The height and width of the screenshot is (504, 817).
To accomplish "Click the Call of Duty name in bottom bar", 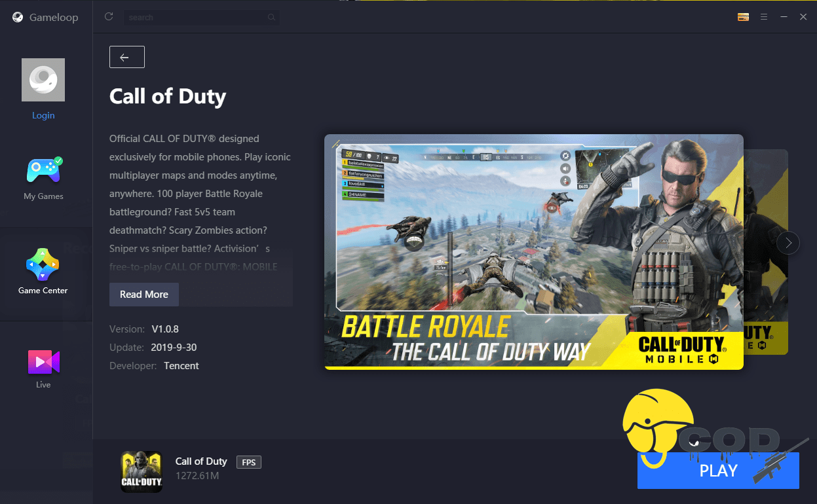I will (x=201, y=461).
